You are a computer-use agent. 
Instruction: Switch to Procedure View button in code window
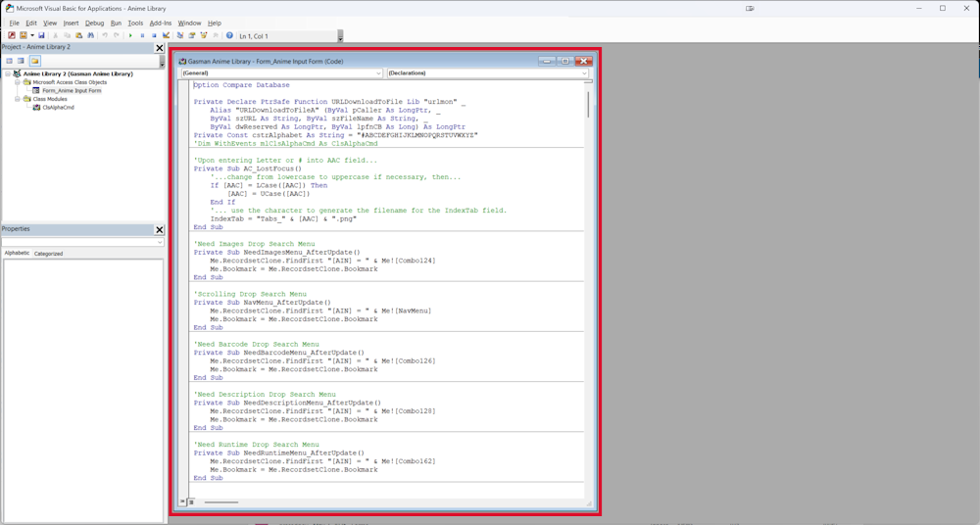coord(182,501)
